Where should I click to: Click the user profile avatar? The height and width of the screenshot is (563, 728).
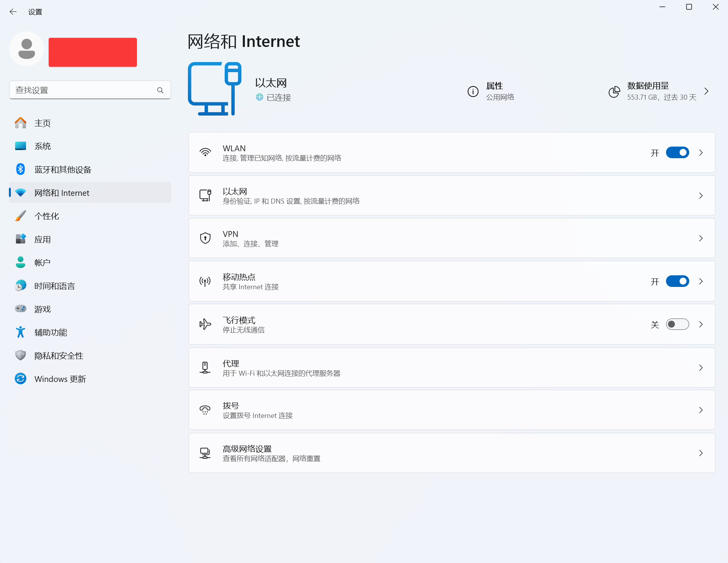pyautogui.click(x=27, y=49)
